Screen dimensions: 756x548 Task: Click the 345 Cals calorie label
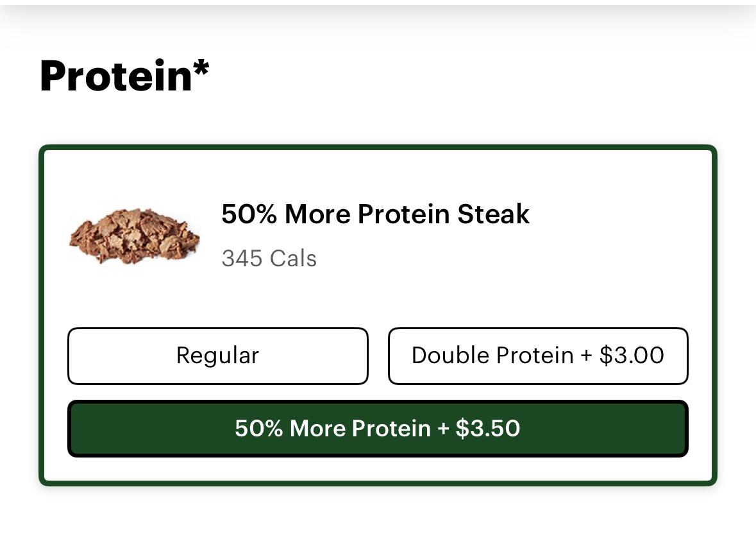[269, 258]
